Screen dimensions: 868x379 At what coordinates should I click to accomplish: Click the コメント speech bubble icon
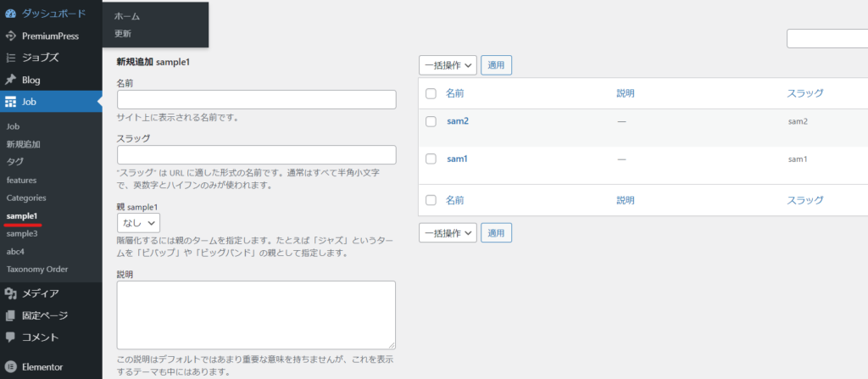click(x=10, y=337)
